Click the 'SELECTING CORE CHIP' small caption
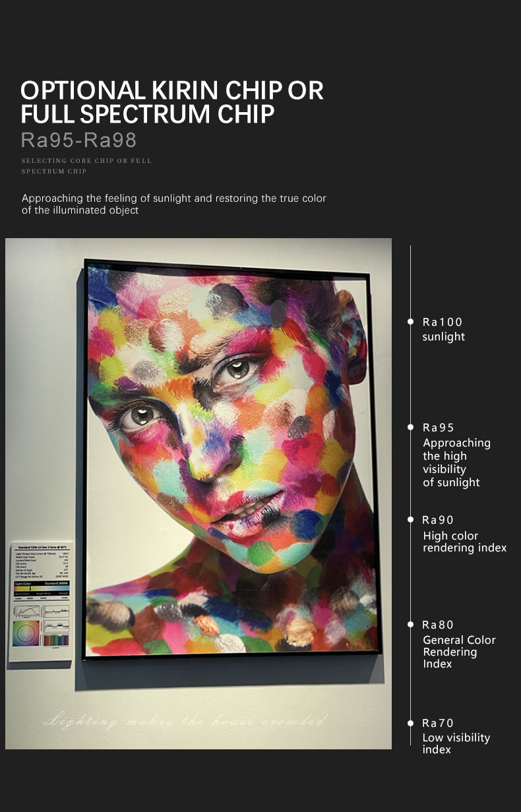Screen dimensions: 521x812 (x=86, y=166)
